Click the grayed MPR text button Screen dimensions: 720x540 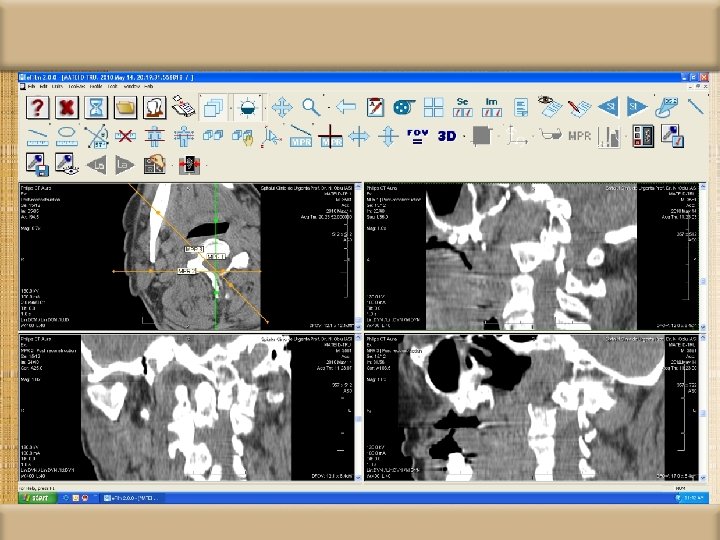[x=579, y=136]
